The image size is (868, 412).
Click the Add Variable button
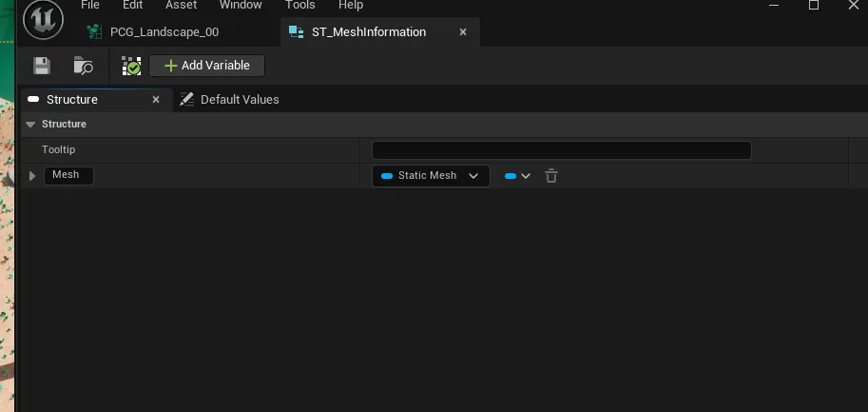tap(206, 66)
